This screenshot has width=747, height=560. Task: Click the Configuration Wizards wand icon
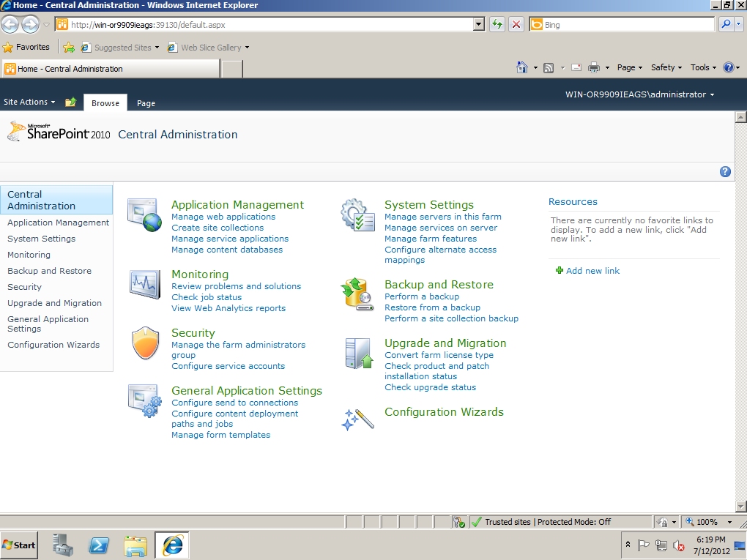[x=357, y=419]
